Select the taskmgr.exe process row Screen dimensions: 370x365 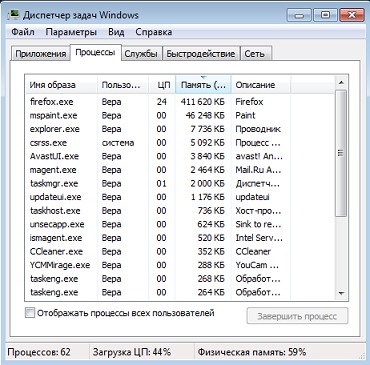coord(180,184)
